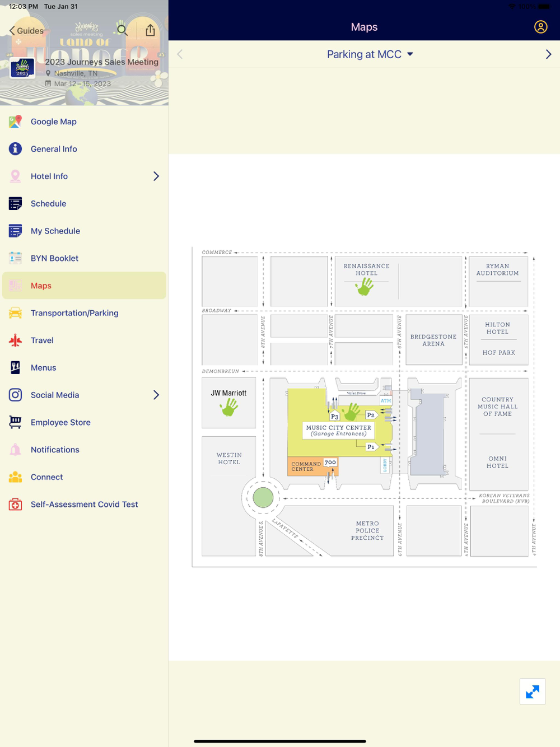The image size is (560, 747).
Task: Expand map to fullscreen
Action: pyautogui.click(x=533, y=692)
